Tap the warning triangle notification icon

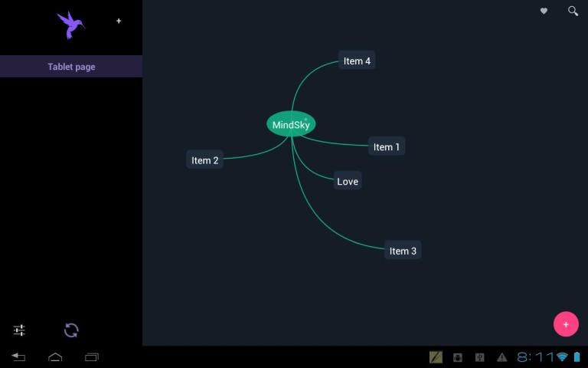tap(501, 357)
